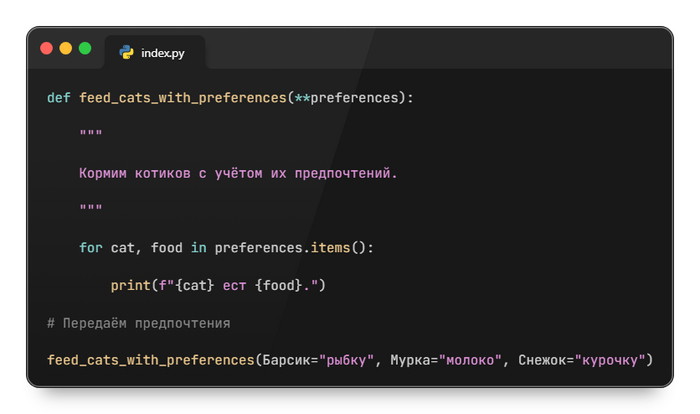The height and width of the screenshot is (414, 700).
Task: Click the closing triple quotes of the docstring
Action: [x=91, y=211]
